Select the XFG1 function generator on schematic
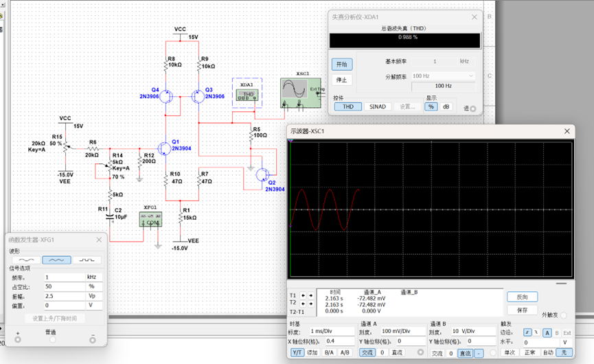594x364 pixels. 150,219
